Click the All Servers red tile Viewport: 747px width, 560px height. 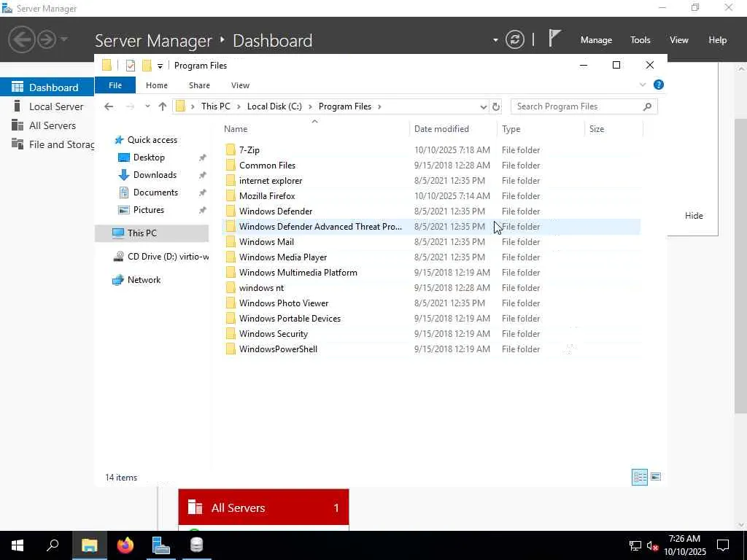pyautogui.click(x=263, y=507)
